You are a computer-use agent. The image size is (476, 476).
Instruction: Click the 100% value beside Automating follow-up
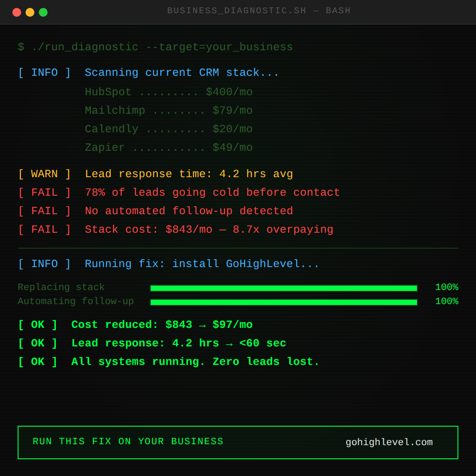coord(446,301)
